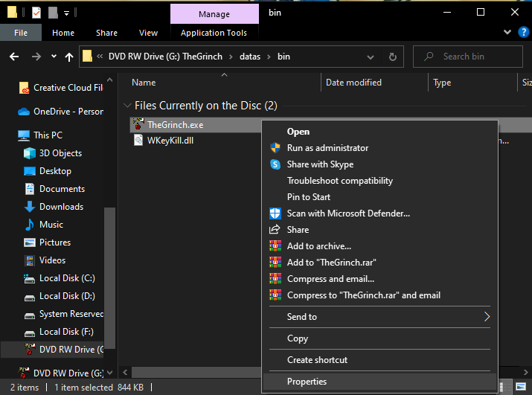Choose Open from the context menu

(x=379, y=132)
